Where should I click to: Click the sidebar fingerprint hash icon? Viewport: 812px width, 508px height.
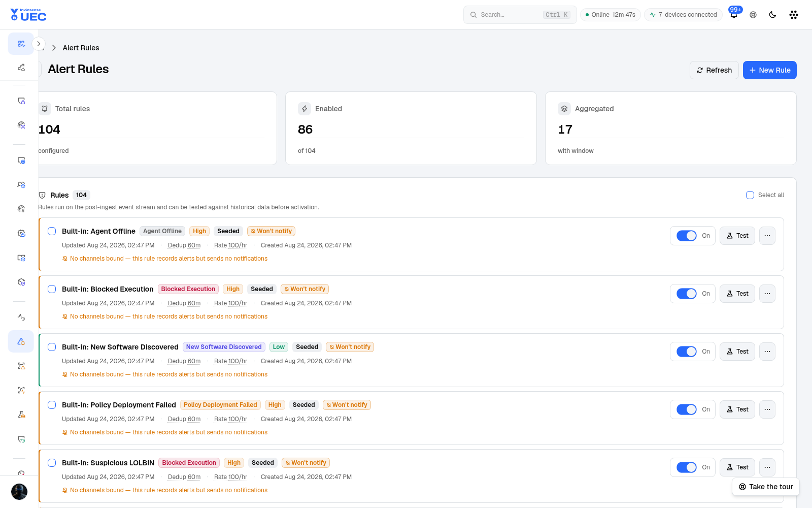(x=21, y=209)
